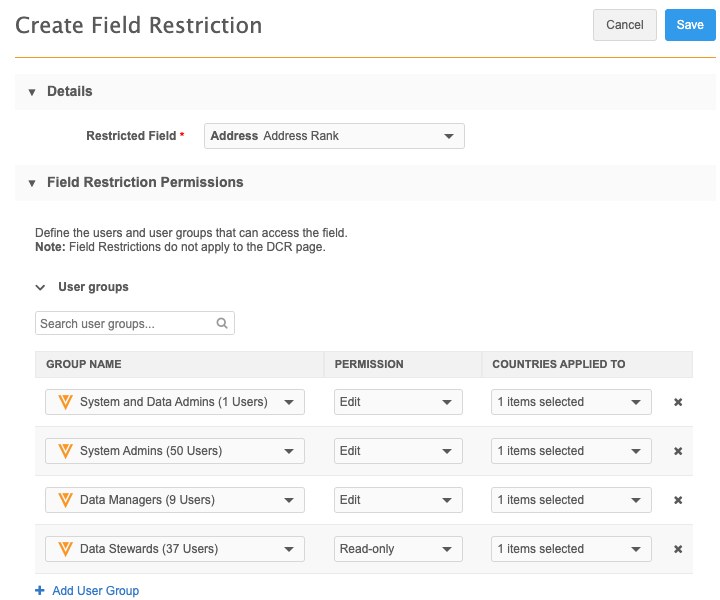The image size is (720, 600).
Task: Open the Restricted Field dropdown
Action: 334,136
